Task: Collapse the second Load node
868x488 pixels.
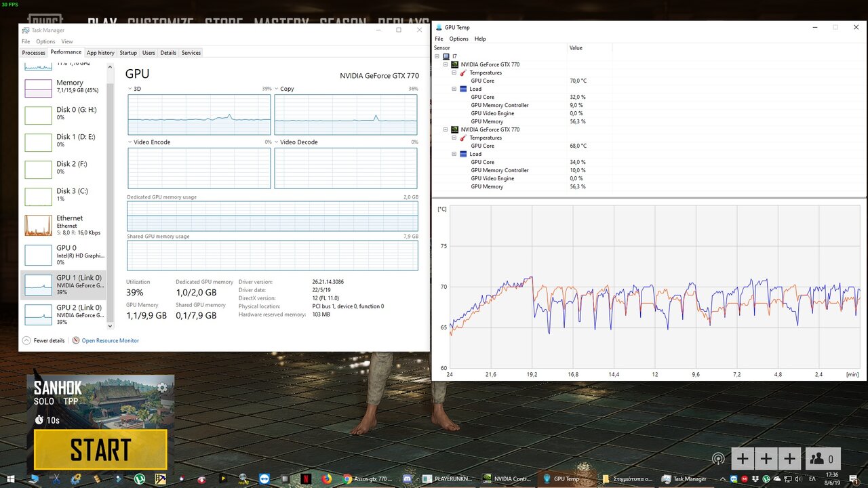Action: click(454, 154)
